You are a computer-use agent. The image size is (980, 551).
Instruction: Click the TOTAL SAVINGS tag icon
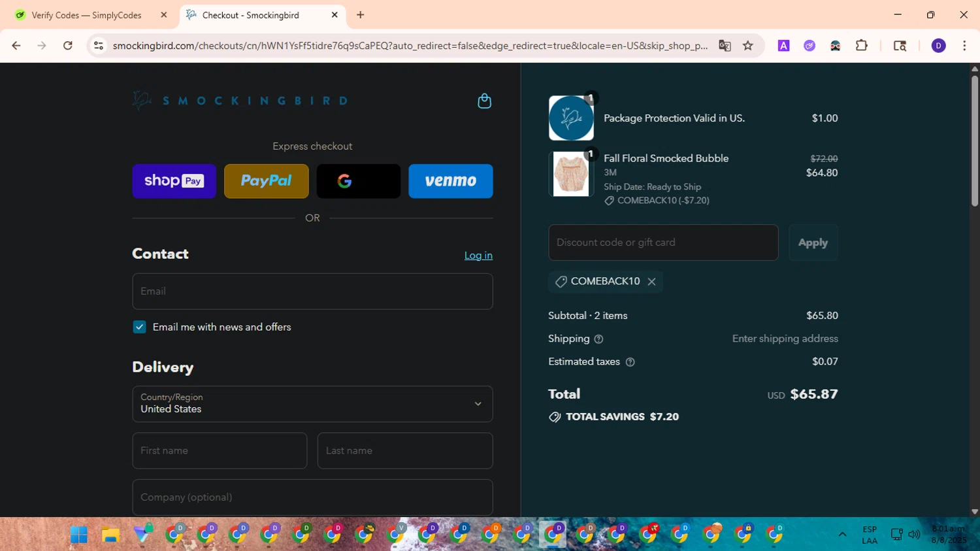pos(555,417)
